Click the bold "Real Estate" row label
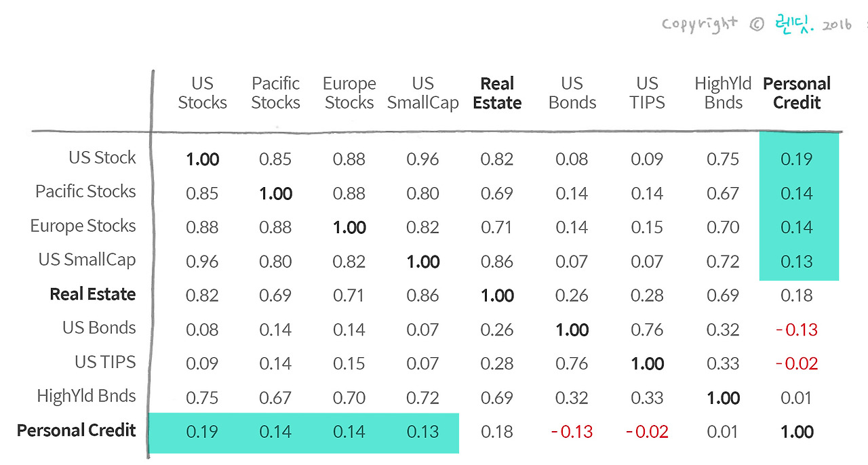The width and height of the screenshot is (868, 465). [93, 294]
